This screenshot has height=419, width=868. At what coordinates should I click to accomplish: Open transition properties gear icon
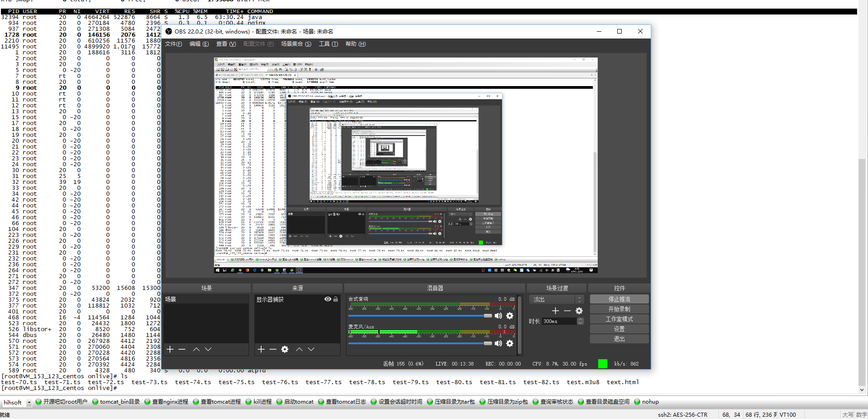579,311
